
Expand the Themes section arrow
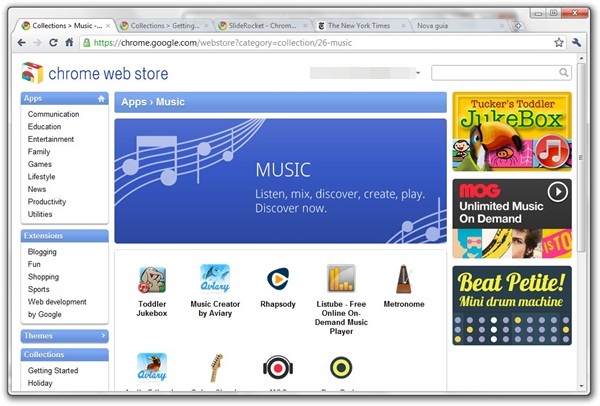pyautogui.click(x=103, y=336)
